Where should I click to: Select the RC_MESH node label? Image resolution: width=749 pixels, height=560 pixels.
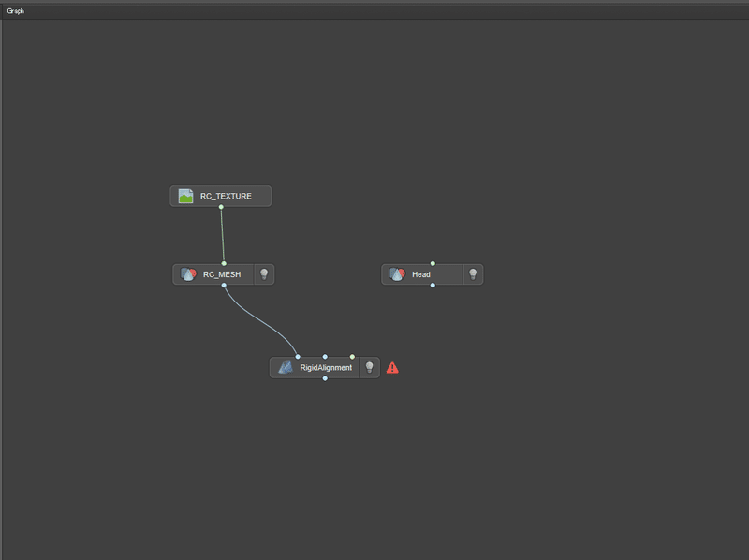(x=222, y=274)
